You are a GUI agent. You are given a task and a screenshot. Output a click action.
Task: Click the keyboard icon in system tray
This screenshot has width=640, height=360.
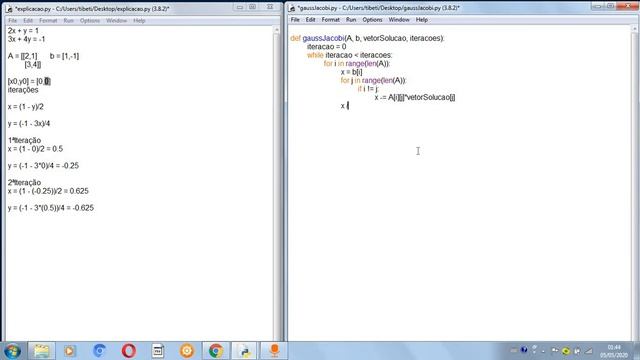(514, 350)
